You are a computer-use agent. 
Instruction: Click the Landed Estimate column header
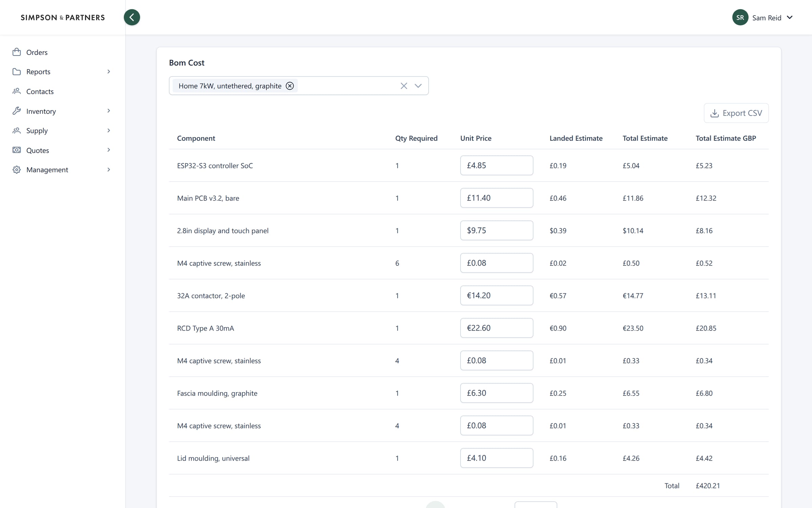coord(576,138)
